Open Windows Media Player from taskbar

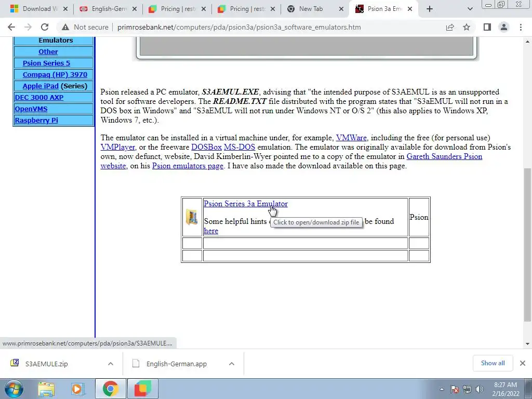[78, 389]
